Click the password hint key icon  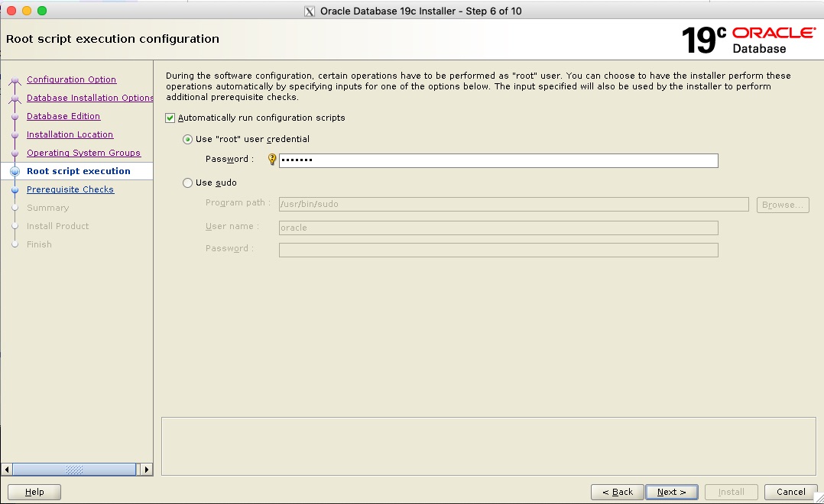271,159
